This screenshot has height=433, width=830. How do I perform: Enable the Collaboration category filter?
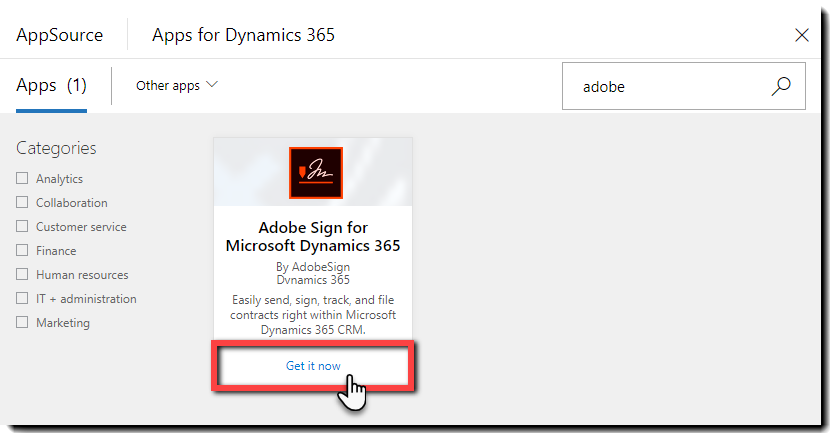(22, 202)
